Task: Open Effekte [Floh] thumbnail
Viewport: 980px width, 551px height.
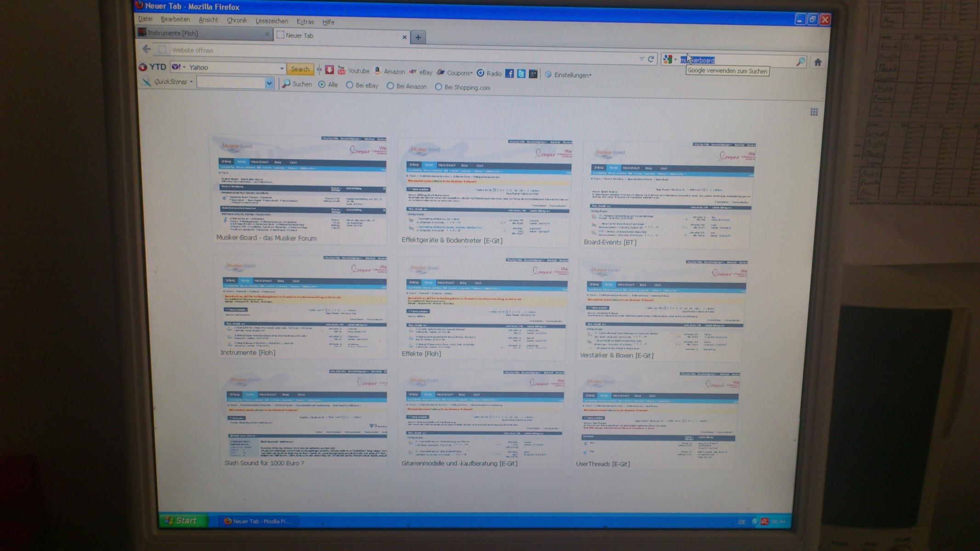Action: [484, 308]
